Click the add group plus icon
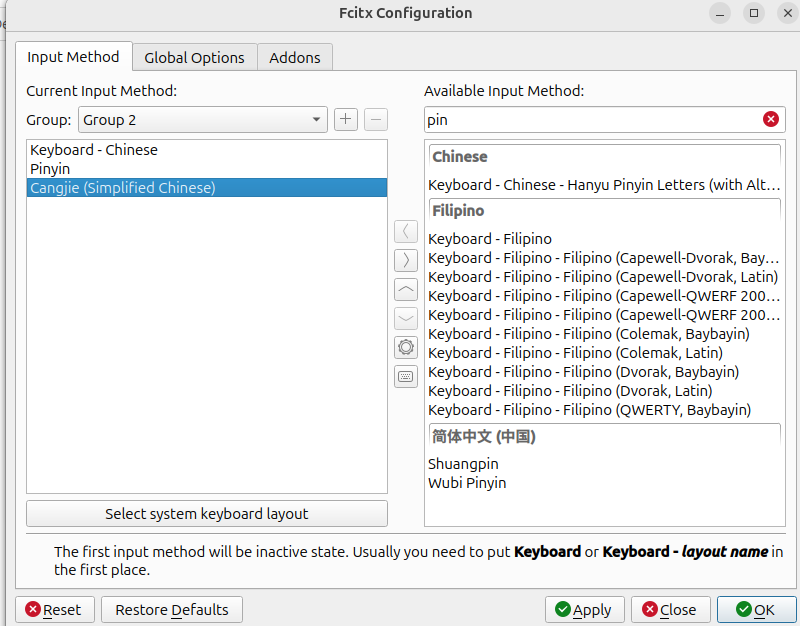This screenshot has height=626, width=800. coord(345,119)
